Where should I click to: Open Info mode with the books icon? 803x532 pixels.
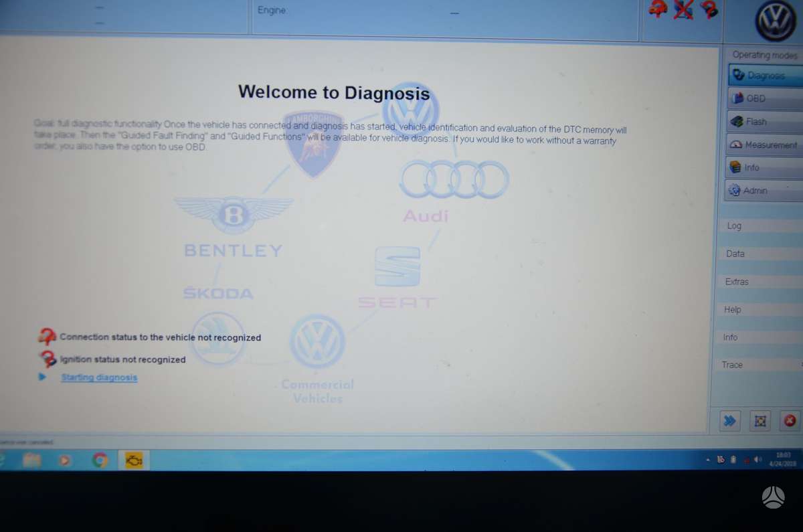[764, 167]
